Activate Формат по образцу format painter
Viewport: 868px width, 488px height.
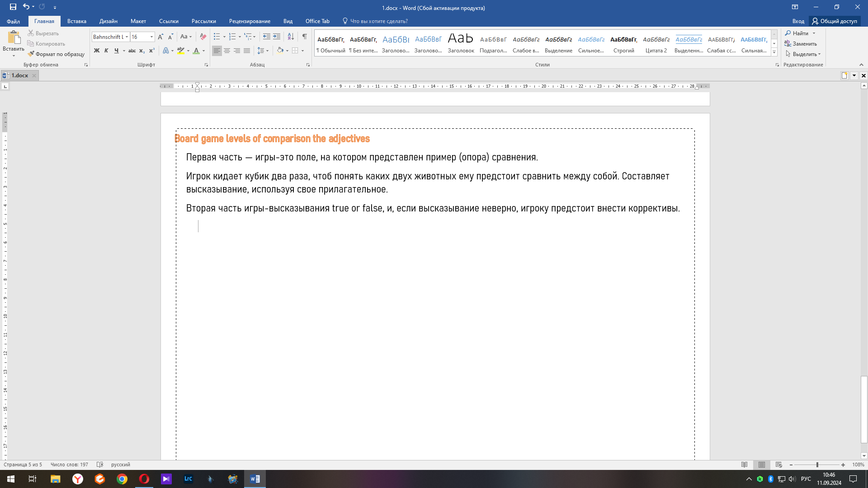[56, 54]
